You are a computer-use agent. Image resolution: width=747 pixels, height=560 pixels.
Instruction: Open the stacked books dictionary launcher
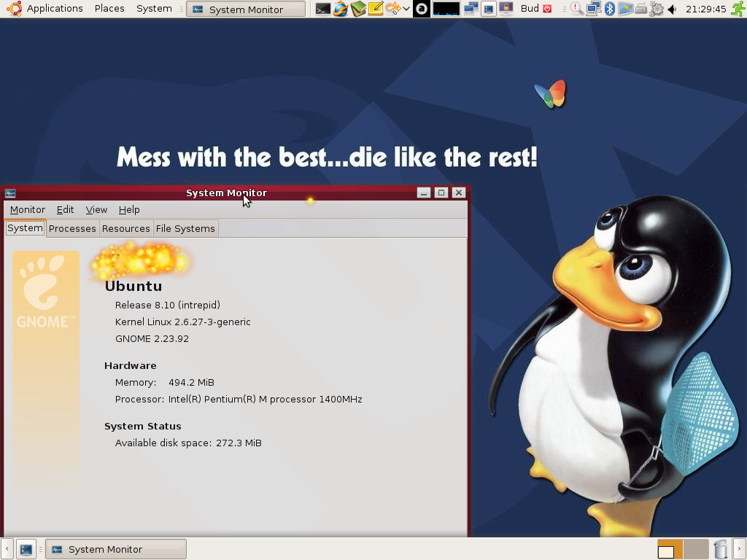[x=358, y=9]
